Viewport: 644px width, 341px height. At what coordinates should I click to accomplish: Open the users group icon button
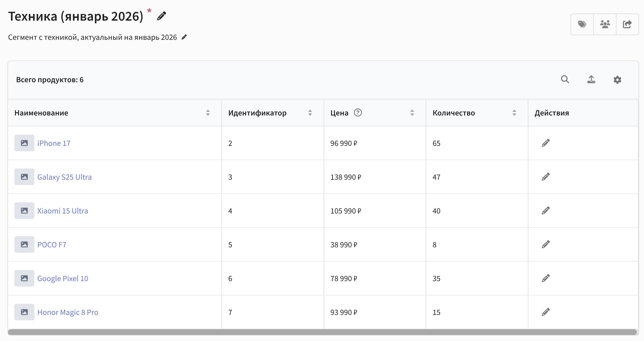(x=605, y=24)
